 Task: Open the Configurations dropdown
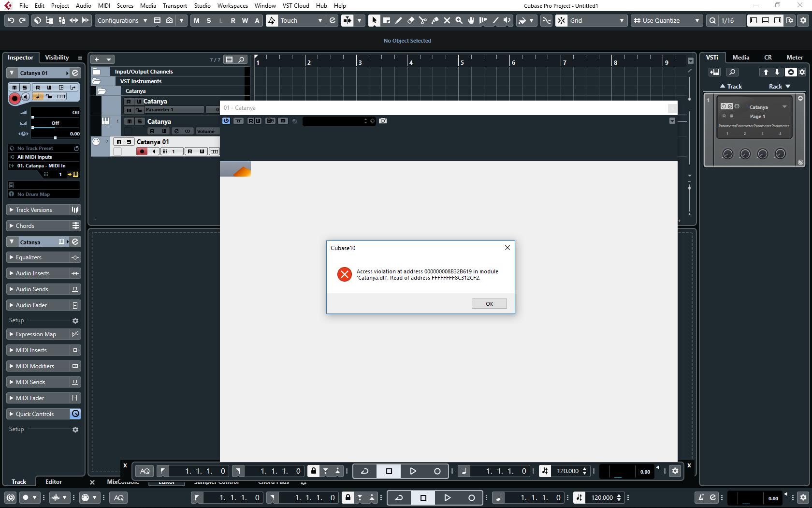(x=122, y=20)
